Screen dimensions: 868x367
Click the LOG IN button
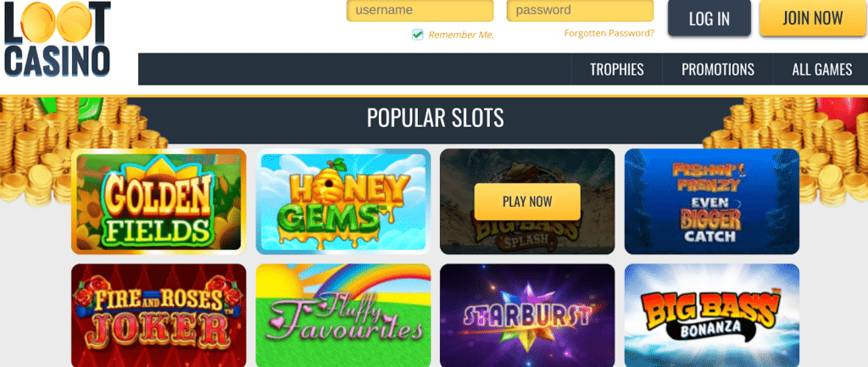point(709,19)
